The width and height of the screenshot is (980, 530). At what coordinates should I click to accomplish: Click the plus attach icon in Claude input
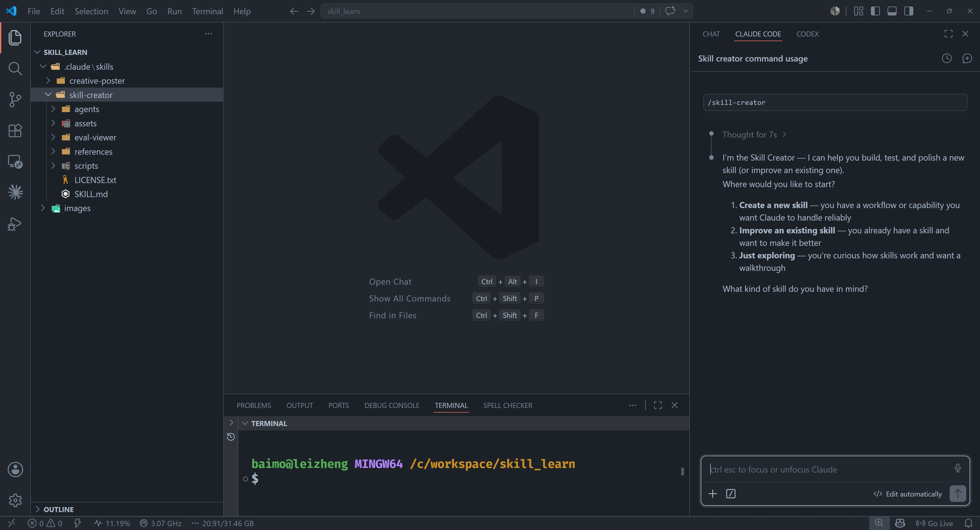click(713, 494)
